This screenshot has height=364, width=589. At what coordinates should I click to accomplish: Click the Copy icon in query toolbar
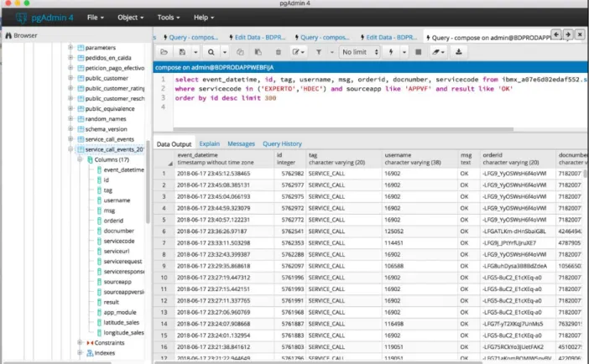click(240, 52)
